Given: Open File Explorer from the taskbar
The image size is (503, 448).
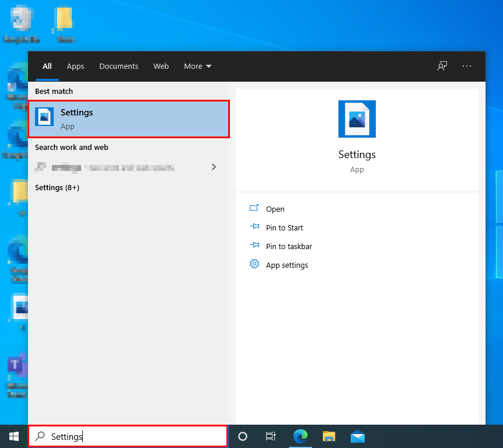Looking at the screenshot, I should pos(329,436).
